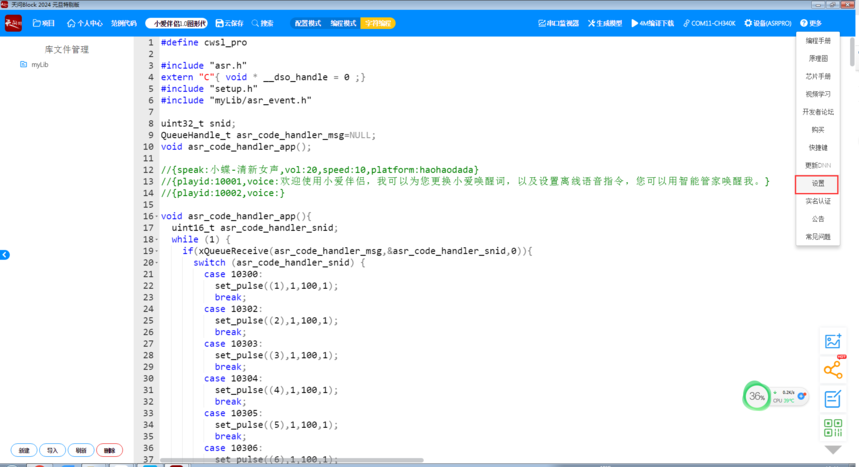Click 'case 10305:' line
Image resolution: width=859 pixels, height=467 pixels.
pyautogui.click(x=233, y=414)
